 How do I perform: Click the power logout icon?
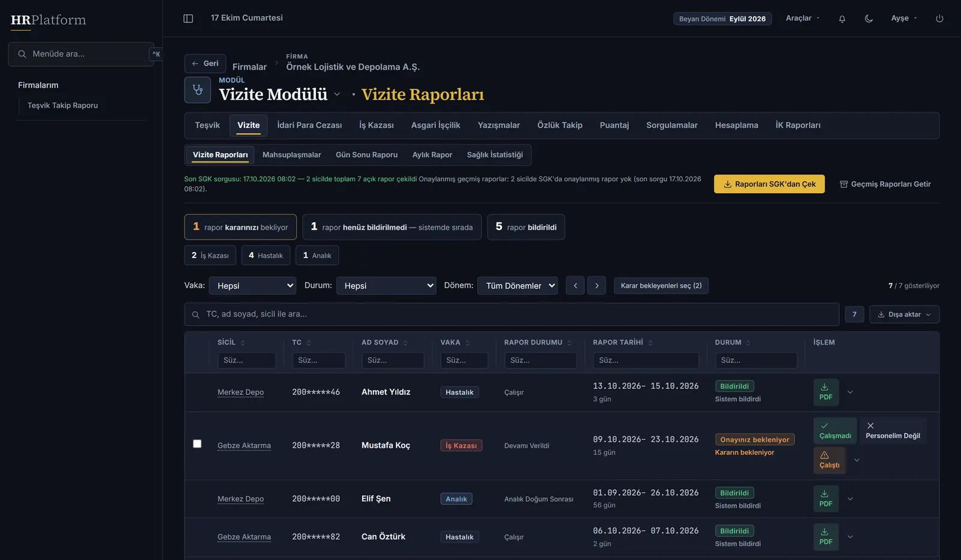[x=939, y=19]
